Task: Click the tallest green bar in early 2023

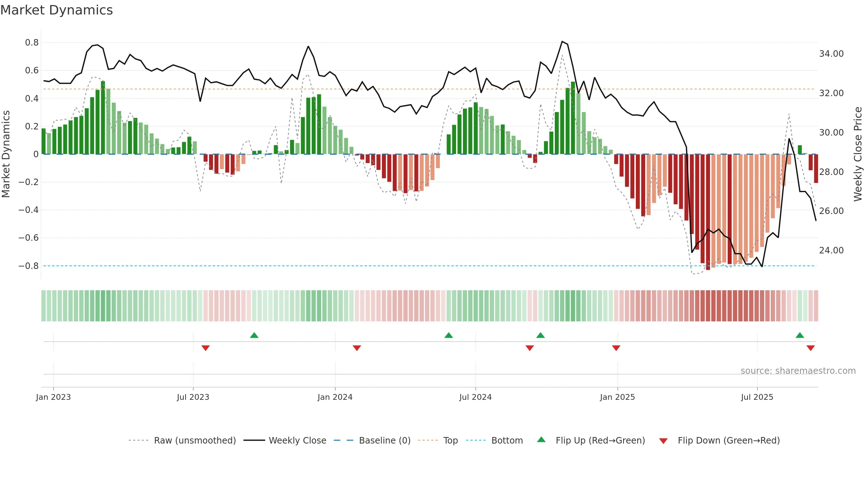Action: coord(103,117)
